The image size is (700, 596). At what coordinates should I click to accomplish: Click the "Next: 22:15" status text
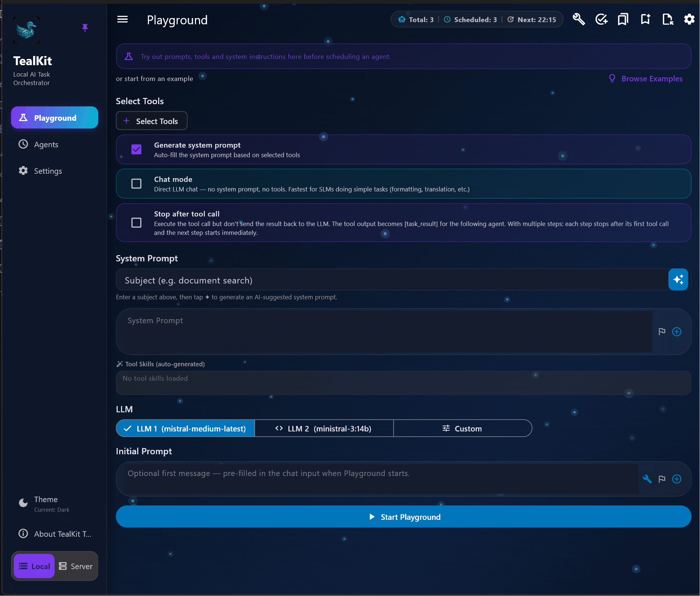[x=537, y=20]
